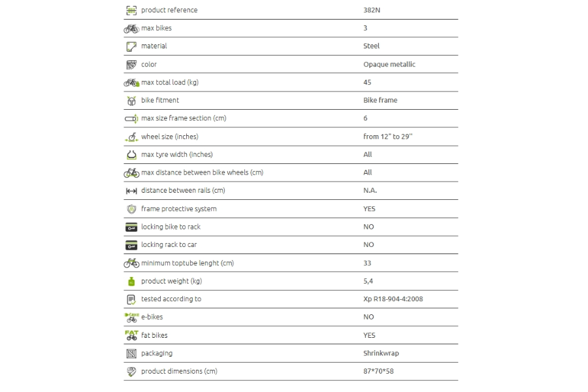
Task: Click the wheel size icon
Action: [131, 137]
